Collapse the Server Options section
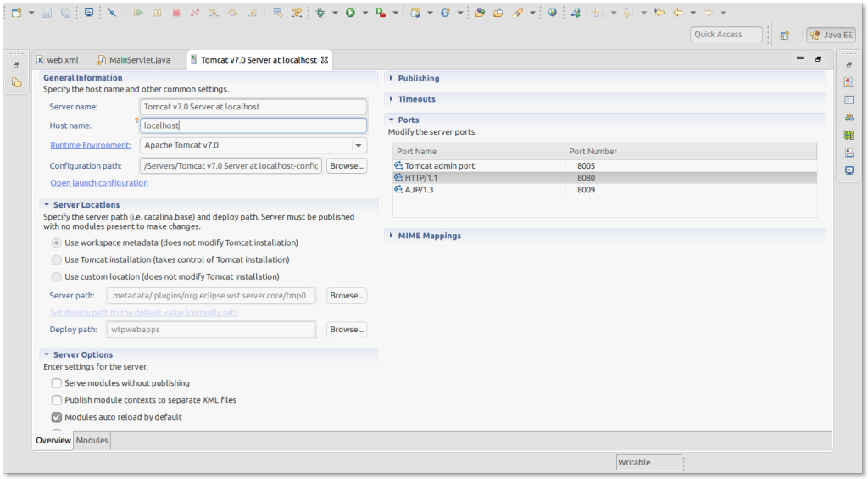 pyautogui.click(x=47, y=354)
